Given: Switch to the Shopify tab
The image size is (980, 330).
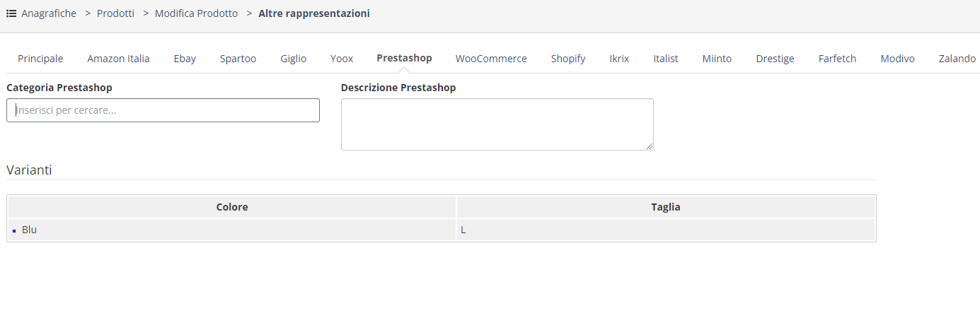Looking at the screenshot, I should click(x=568, y=59).
